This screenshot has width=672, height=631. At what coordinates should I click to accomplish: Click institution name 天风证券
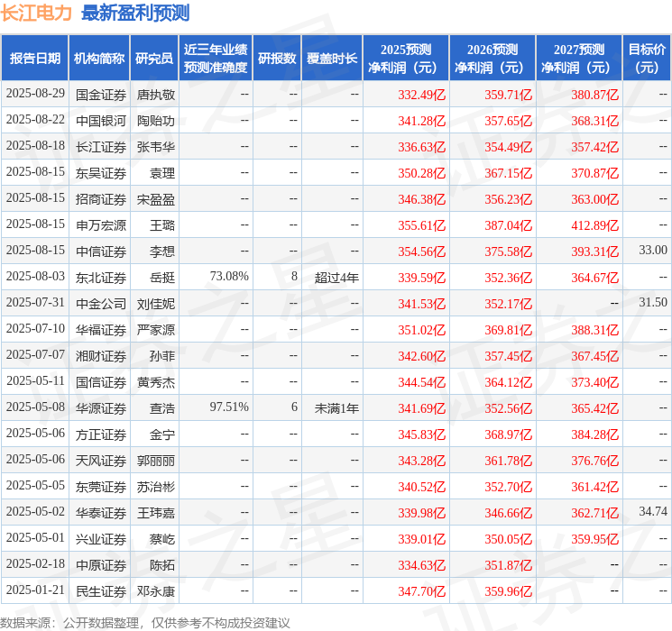point(101,461)
